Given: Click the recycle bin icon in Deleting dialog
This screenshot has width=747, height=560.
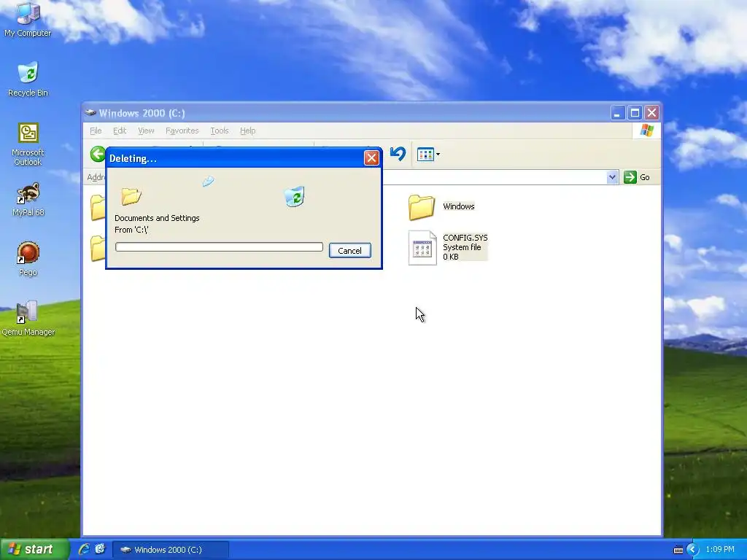Looking at the screenshot, I should pyautogui.click(x=295, y=196).
